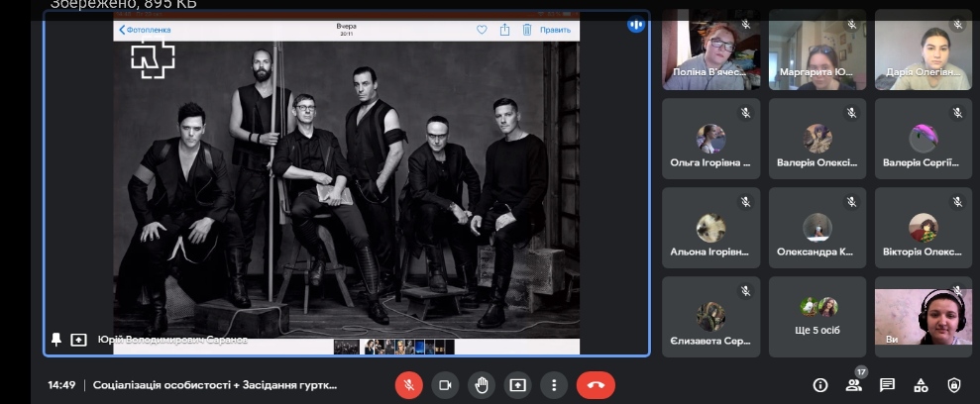Raise your hand in the meeting
This screenshot has height=404, width=980.
tap(482, 385)
